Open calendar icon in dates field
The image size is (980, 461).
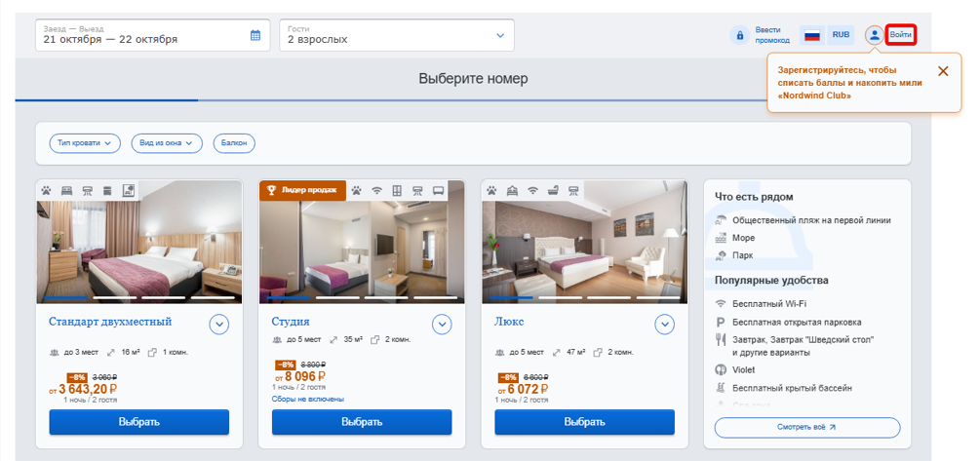(x=255, y=35)
